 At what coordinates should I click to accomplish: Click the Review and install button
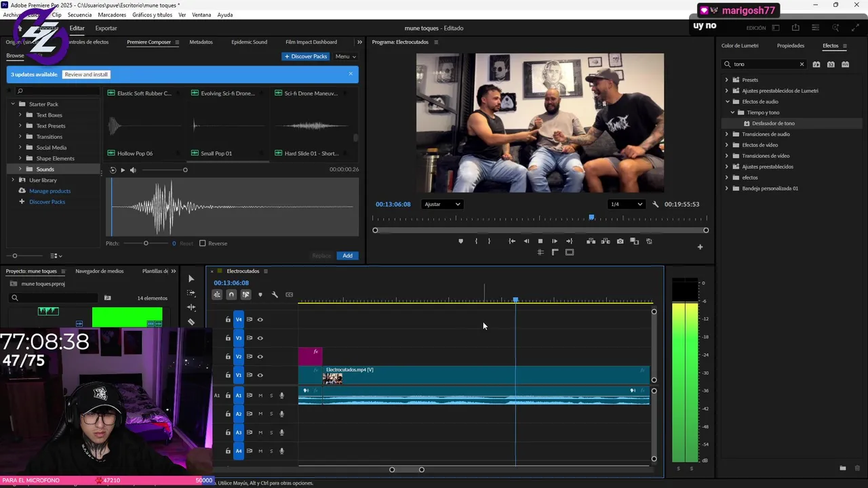86,75
